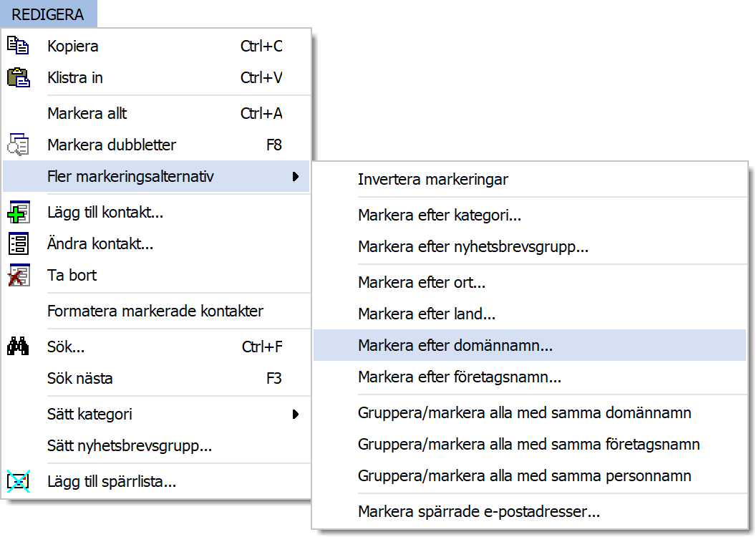This screenshot has width=756, height=537.
Task: Open Fler markeringsalternativ submenu
Action: click(x=156, y=176)
